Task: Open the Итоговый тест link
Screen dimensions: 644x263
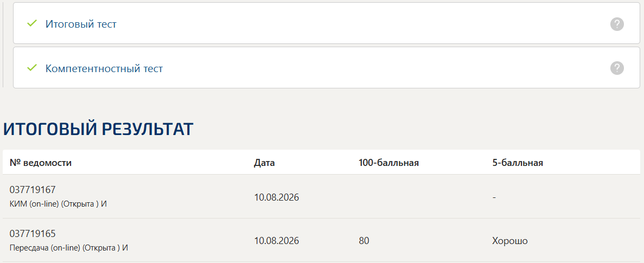Action: (81, 24)
